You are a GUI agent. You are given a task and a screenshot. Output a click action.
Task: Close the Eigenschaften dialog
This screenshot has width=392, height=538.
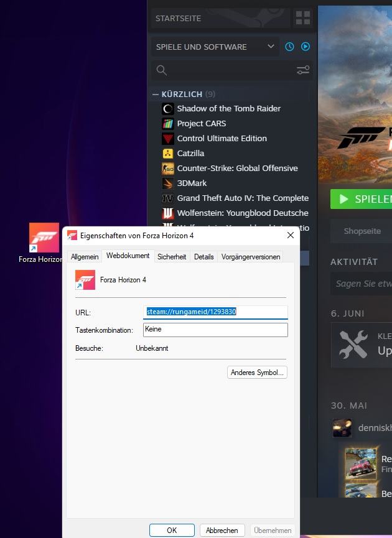291,235
